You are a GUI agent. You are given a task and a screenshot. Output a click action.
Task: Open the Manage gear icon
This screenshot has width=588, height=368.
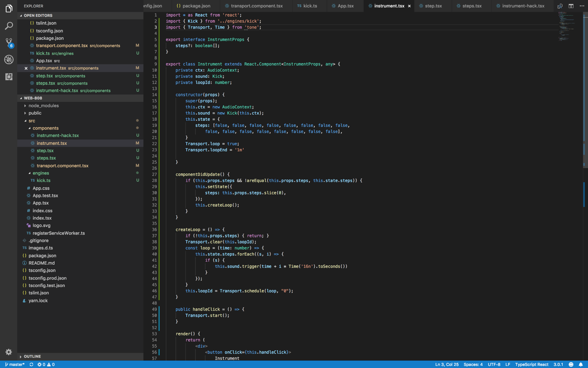click(9, 352)
